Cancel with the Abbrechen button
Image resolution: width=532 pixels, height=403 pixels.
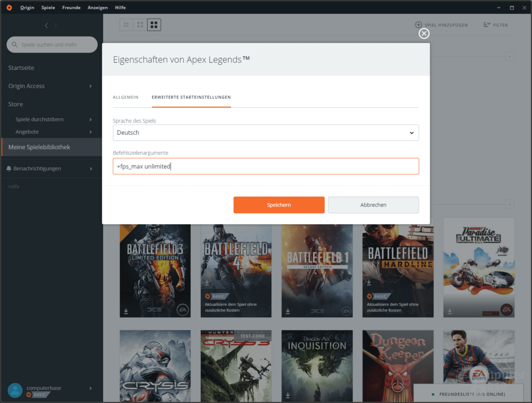373,205
